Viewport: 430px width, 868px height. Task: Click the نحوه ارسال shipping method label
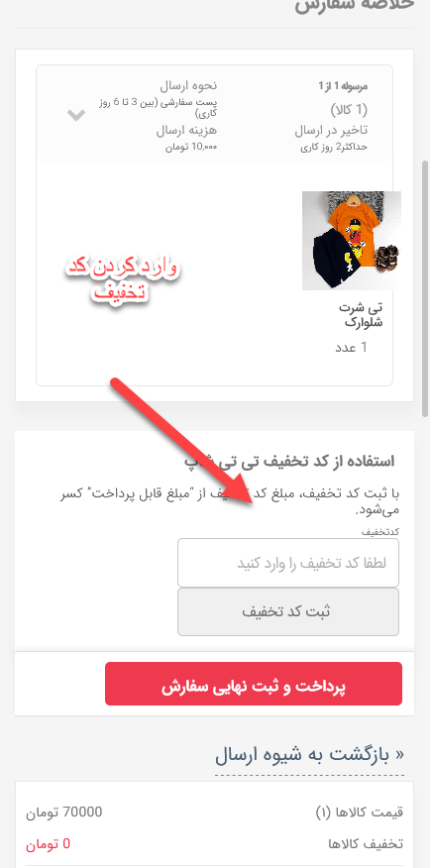[188, 85]
